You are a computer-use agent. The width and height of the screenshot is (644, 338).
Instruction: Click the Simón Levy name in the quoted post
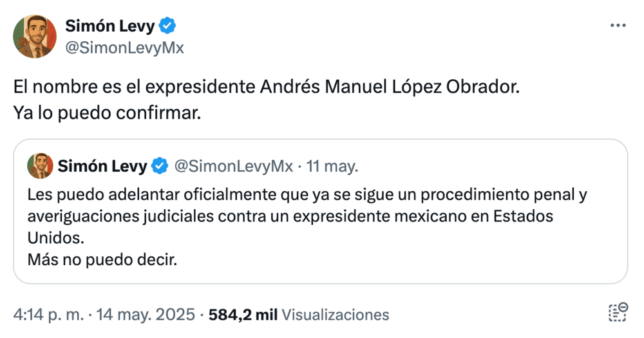pyautogui.click(x=102, y=167)
